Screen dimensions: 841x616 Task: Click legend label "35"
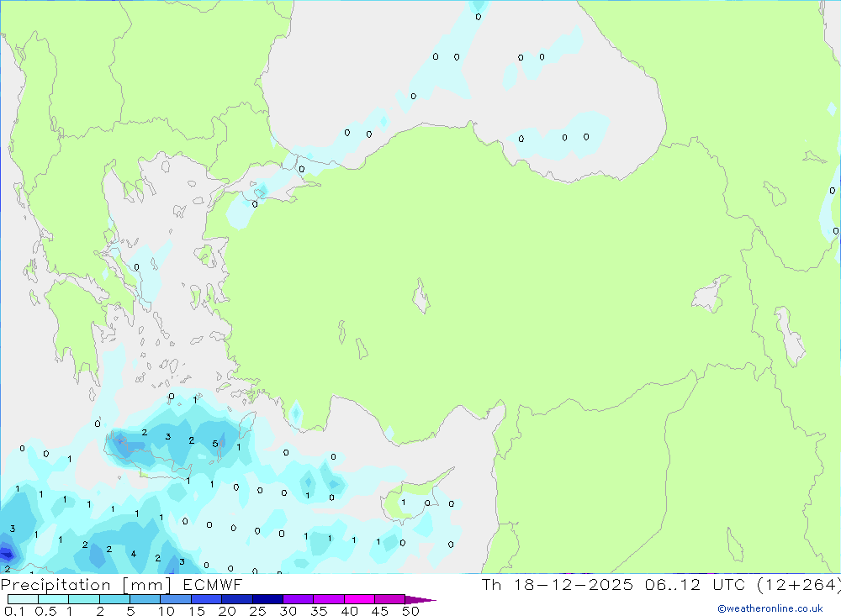point(319,611)
